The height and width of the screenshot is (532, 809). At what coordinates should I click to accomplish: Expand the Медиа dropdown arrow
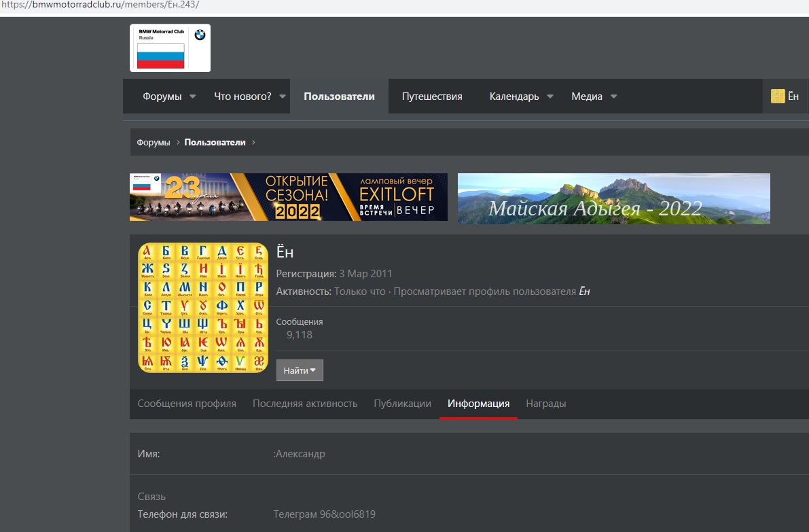(613, 96)
